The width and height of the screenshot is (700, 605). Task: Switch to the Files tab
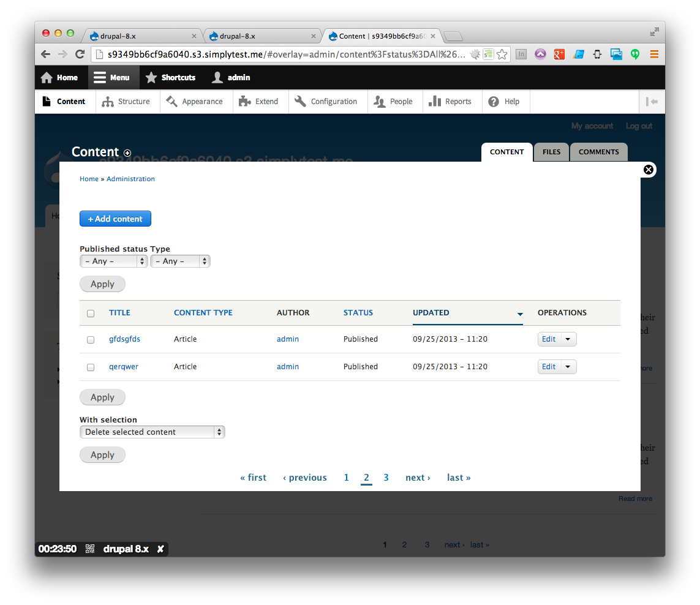[551, 152]
